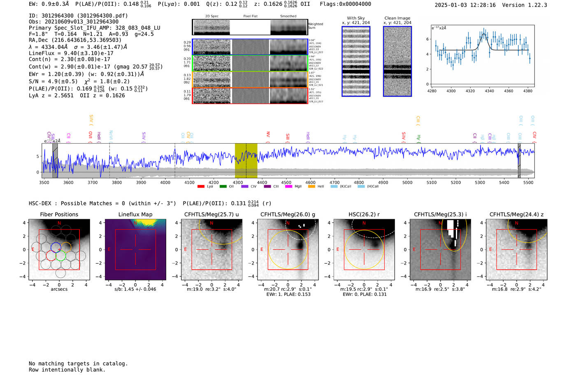Click the Obs: 20210609v013_3012964300 line
This screenshot has height=392, width=576.
click(x=74, y=22)
